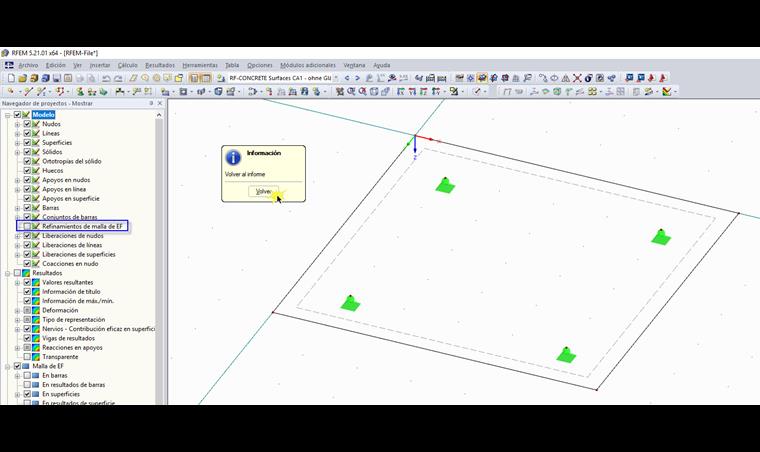
Task: Check the Resultados checkbox
Action: pos(17,273)
